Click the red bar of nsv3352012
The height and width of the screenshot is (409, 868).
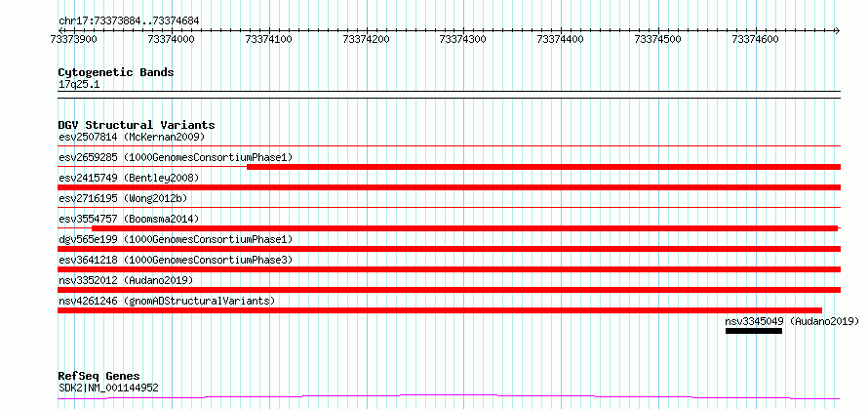(449, 290)
